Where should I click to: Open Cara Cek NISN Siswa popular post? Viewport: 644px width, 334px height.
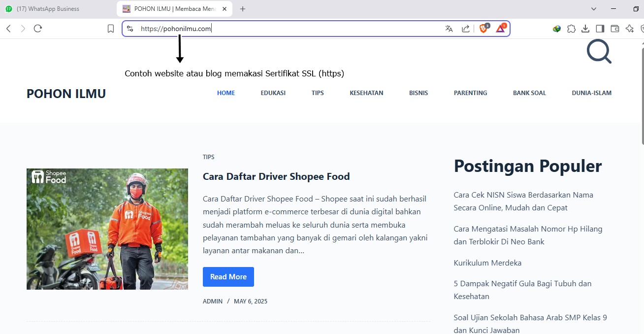523,201
